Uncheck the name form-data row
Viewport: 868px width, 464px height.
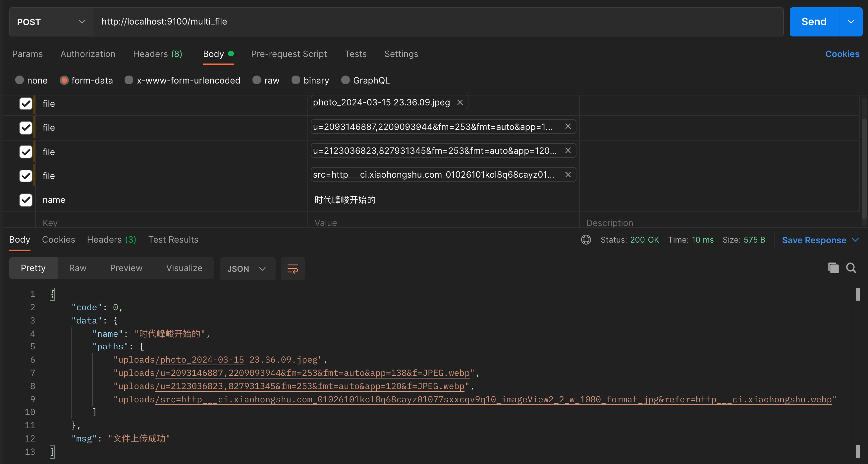pyautogui.click(x=26, y=200)
